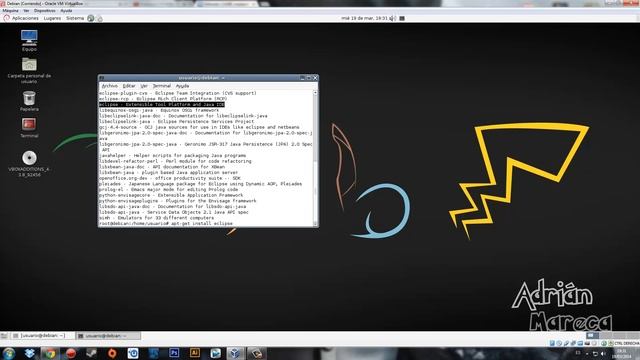The height and width of the screenshot is (360, 640).
Task: Open Ayuda menu in terminal window
Action: pyautogui.click(x=182, y=86)
